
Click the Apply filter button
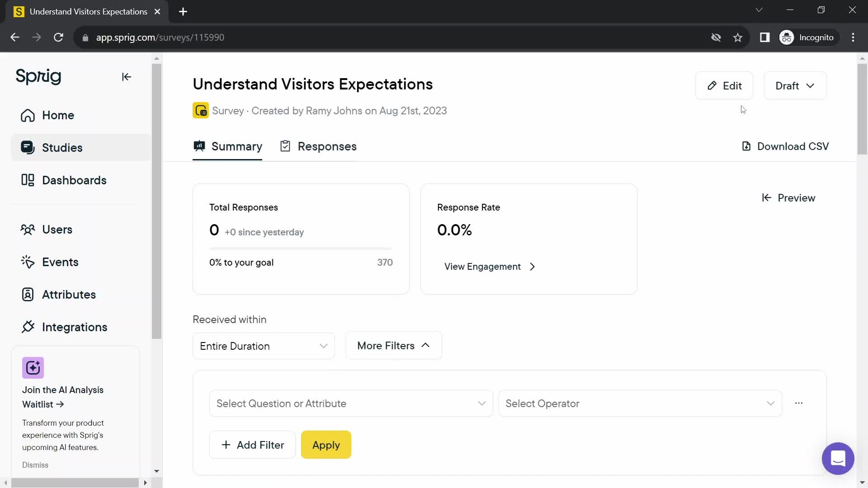[326, 445]
